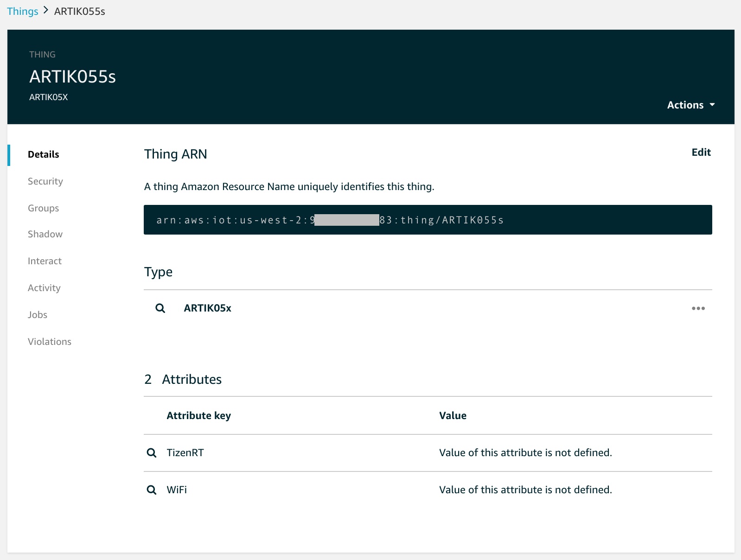Click the Edit button
This screenshot has height=560, width=741.
point(701,152)
